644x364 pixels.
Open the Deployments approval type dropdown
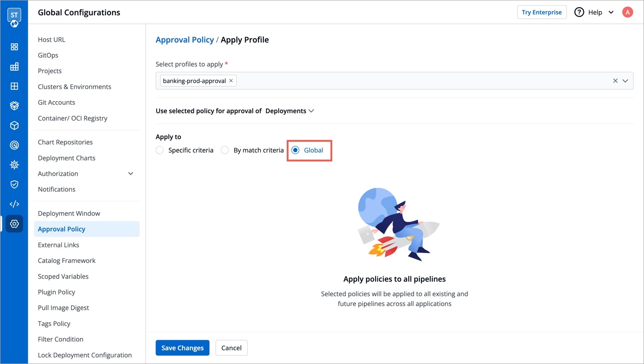(x=290, y=111)
